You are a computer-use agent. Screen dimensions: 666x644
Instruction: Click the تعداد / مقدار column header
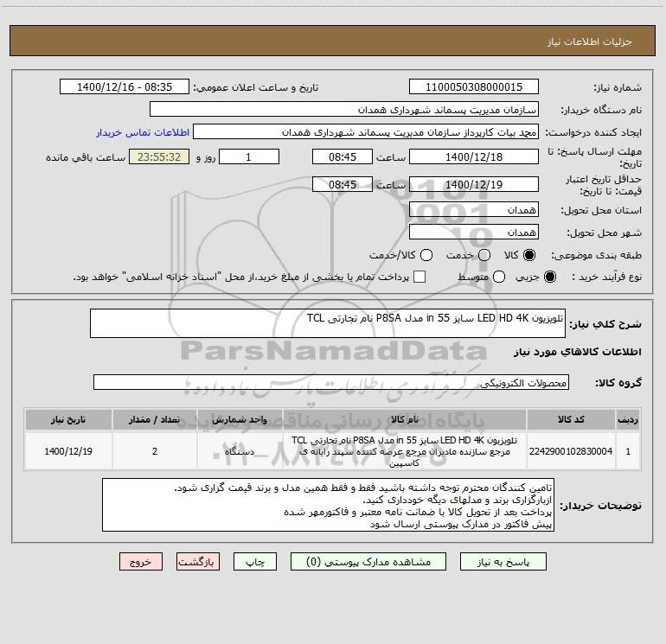click(155, 419)
